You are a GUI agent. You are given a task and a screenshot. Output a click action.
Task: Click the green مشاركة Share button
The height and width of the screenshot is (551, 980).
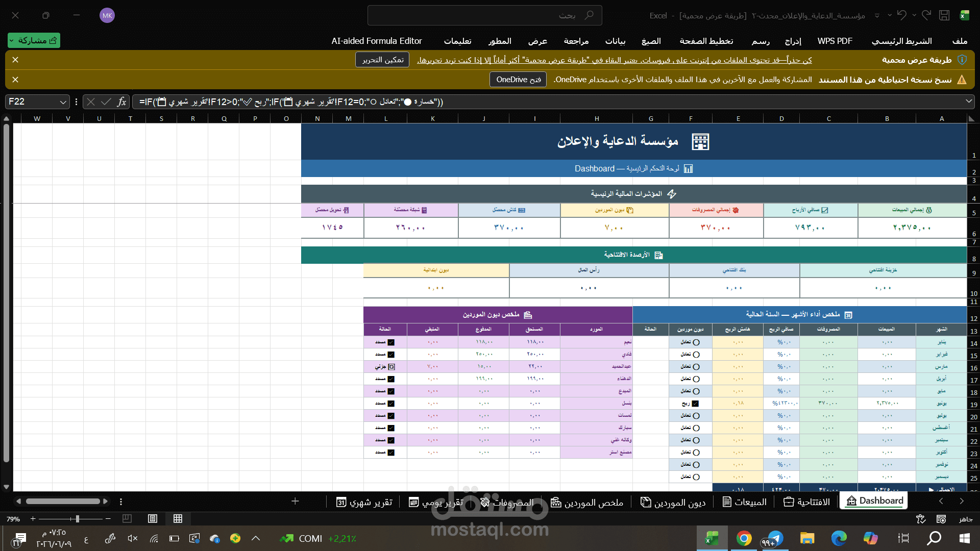34,40
